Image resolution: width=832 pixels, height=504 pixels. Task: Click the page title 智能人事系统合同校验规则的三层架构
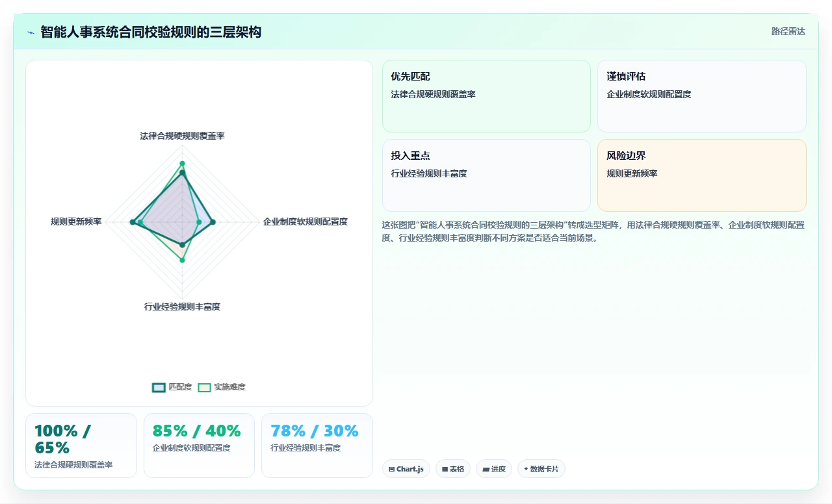tap(151, 32)
